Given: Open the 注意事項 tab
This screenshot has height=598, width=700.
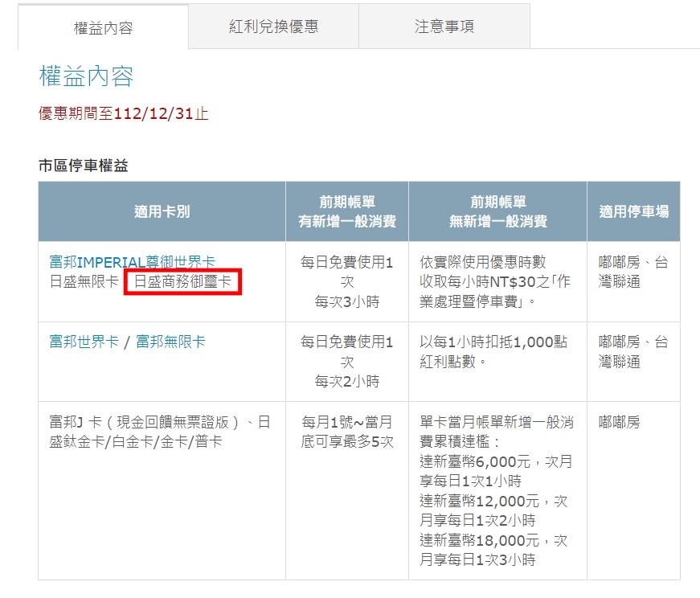Looking at the screenshot, I should pyautogui.click(x=444, y=27).
